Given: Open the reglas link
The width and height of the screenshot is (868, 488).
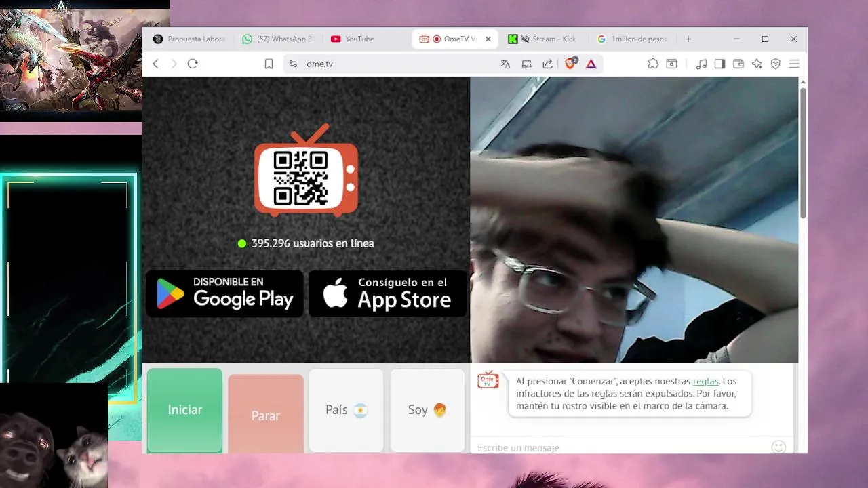Looking at the screenshot, I should [x=705, y=382].
